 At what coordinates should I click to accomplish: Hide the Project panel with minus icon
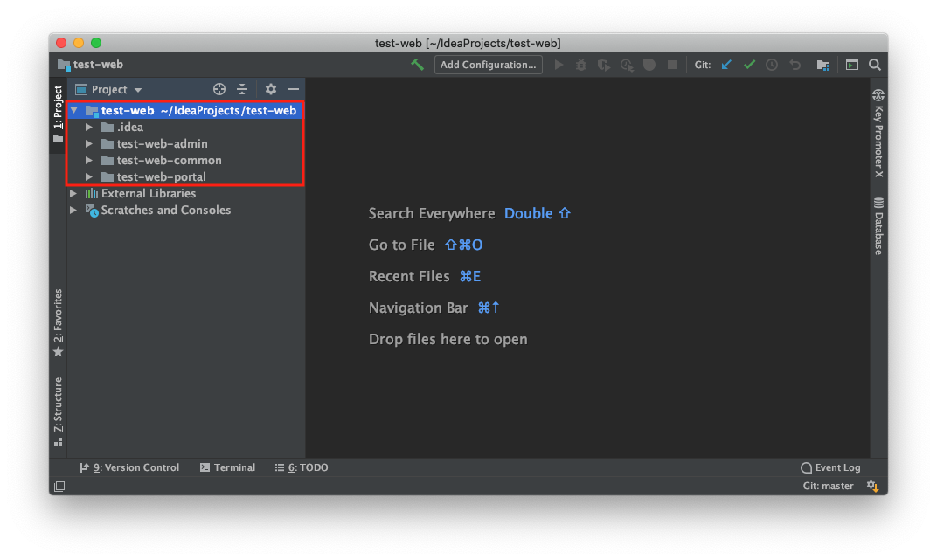pos(294,90)
